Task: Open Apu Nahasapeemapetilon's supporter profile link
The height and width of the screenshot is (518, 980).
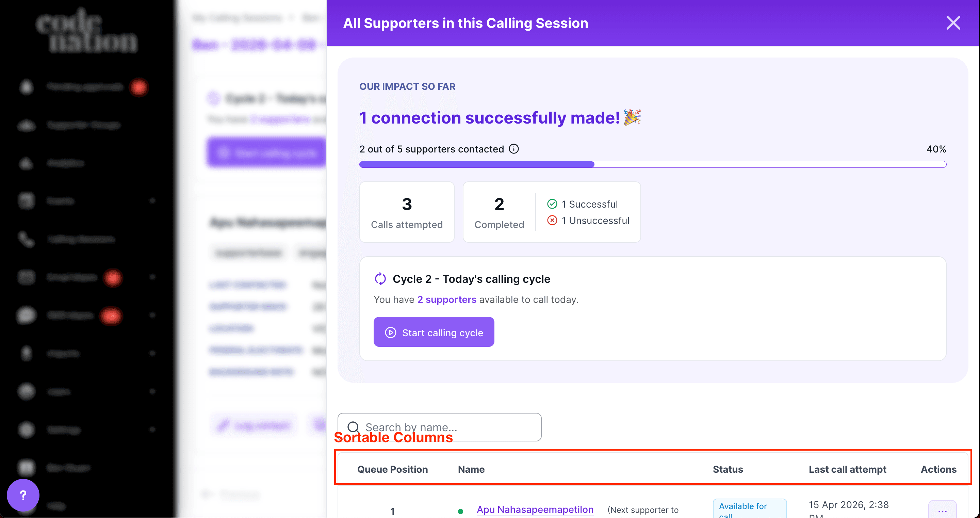Action: pos(535,509)
